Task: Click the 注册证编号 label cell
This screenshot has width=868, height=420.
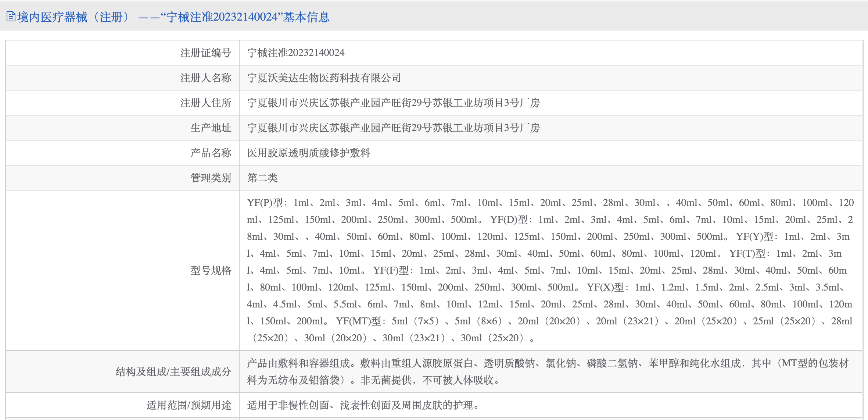Action: tap(205, 53)
